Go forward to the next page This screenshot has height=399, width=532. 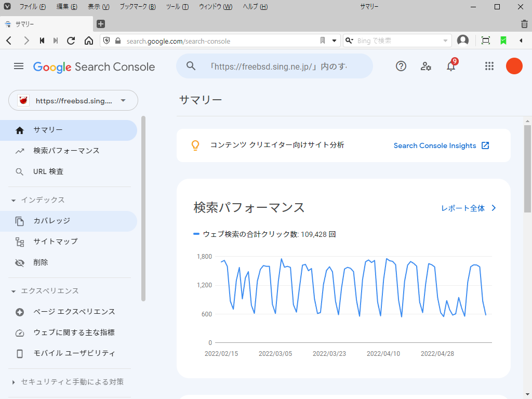tap(26, 41)
